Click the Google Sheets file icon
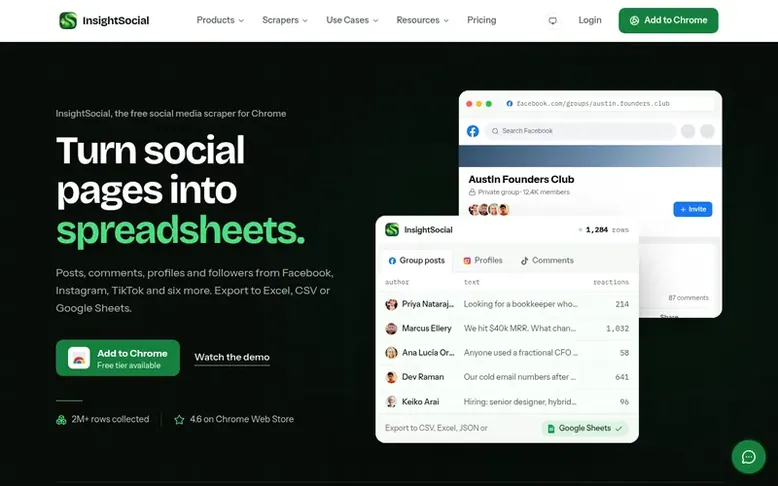Viewport: 778px width, 486px height. [x=551, y=428]
